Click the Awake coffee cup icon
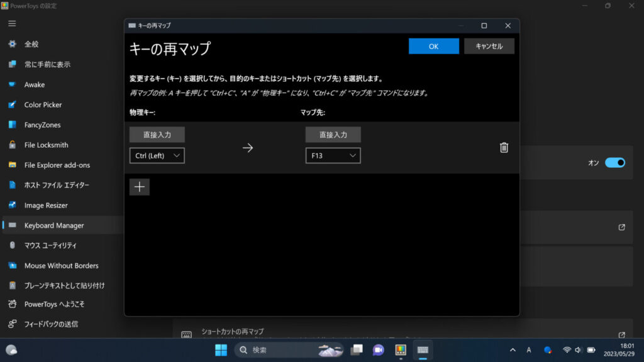The height and width of the screenshot is (362, 644). click(x=13, y=84)
